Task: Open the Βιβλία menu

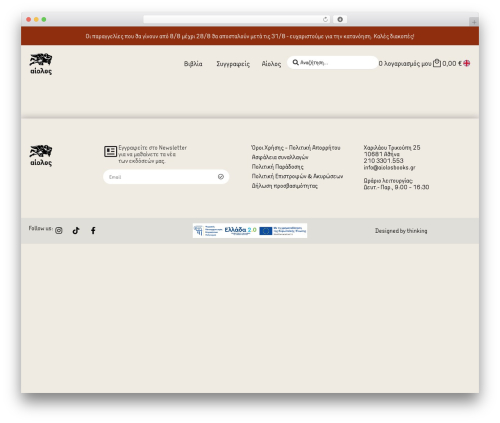Action: click(x=193, y=64)
